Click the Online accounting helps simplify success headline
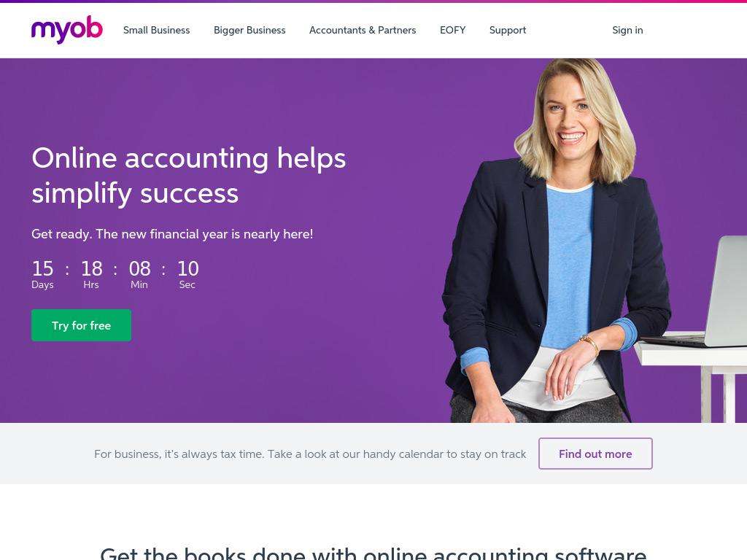This screenshot has height=560, width=747. (x=189, y=175)
